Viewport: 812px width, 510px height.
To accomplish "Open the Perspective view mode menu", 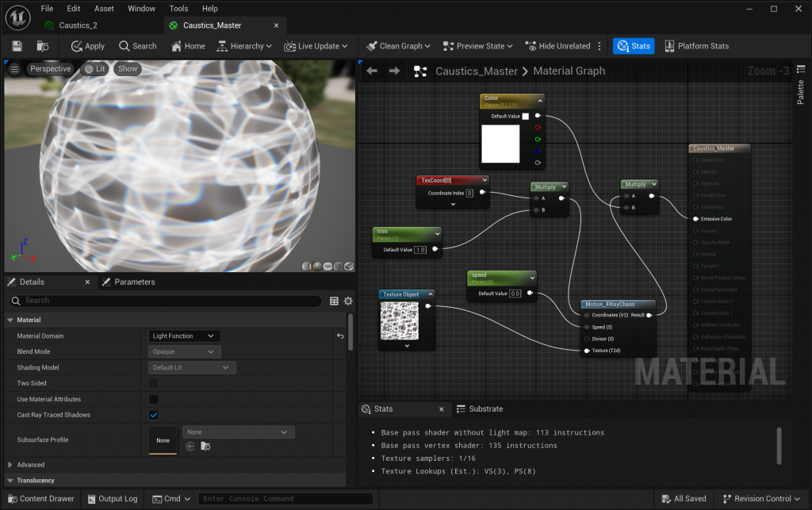I will tap(50, 69).
